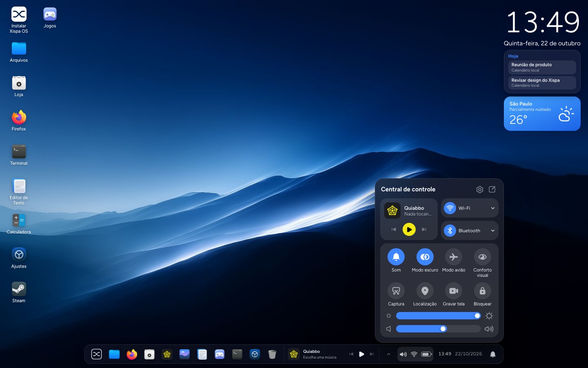This screenshot has height=368, width=588.
Task: Expand the Bluetooth devices dropdown
Action: tap(493, 231)
